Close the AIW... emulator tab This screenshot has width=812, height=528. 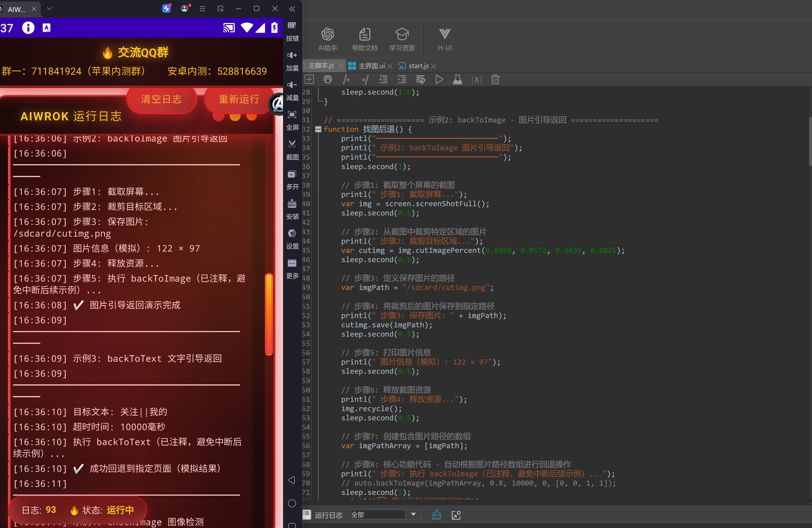click(34, 9)
